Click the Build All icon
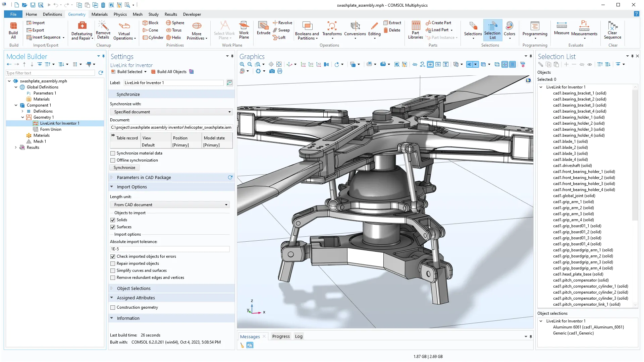Viewport: 644px width, 362px height. point(13,27)
